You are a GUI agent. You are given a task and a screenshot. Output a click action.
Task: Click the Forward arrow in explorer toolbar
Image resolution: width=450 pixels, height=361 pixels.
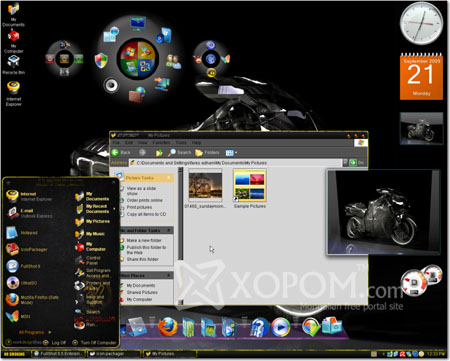coord(142,152)
